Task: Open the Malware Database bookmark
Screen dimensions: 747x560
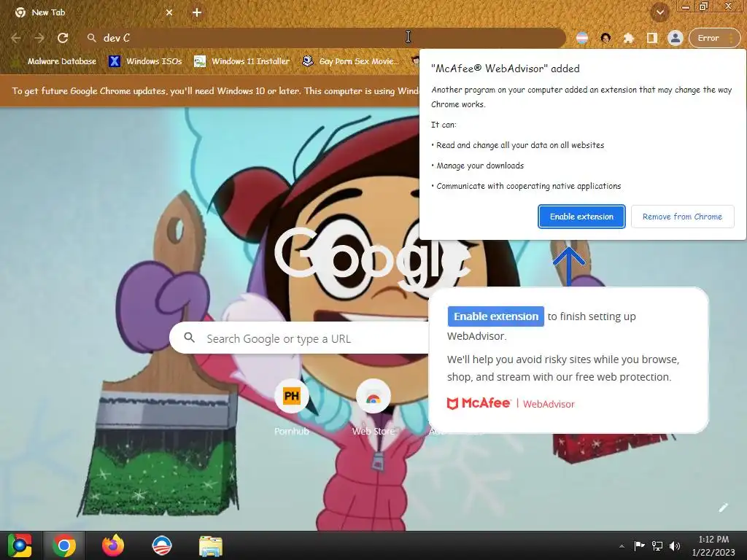Action: tap(55, 61)
